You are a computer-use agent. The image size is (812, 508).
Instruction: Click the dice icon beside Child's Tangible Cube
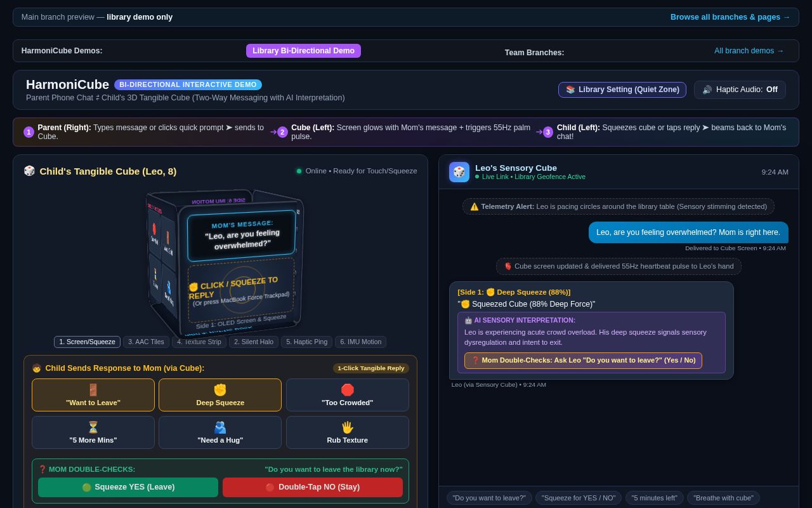[29, 171]
